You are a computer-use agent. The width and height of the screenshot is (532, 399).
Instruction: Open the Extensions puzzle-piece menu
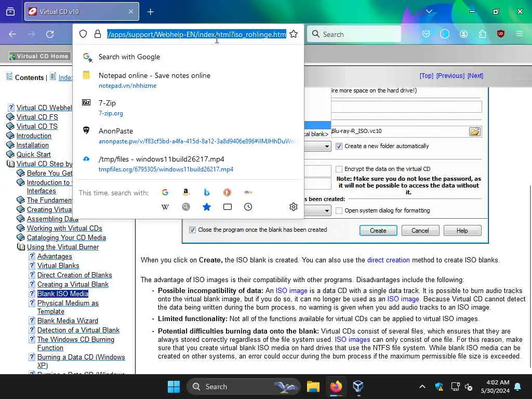[x=482, y=34]
